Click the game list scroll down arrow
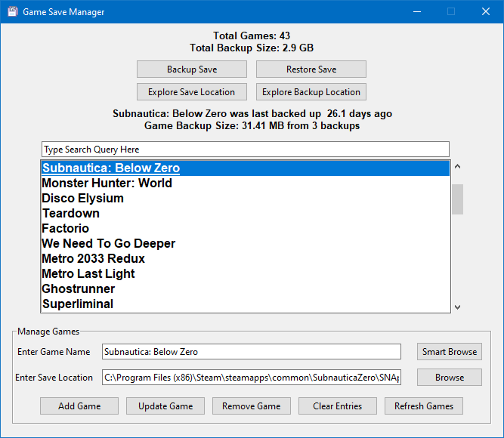 tap(457, 307)
